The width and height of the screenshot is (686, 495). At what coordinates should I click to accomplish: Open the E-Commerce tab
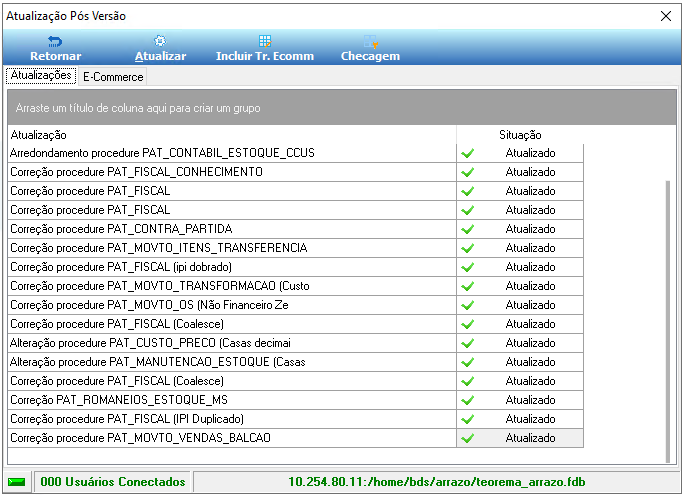[x=113, y=77]
